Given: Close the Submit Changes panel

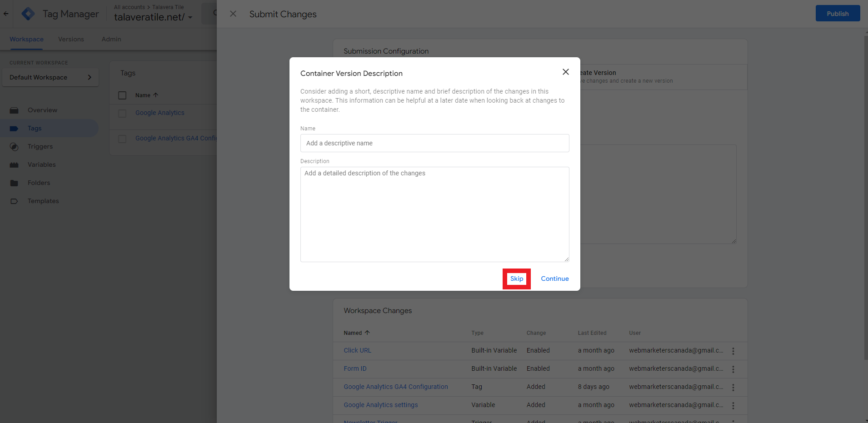Looking at the screenshot, I should [x=233, y=14].
